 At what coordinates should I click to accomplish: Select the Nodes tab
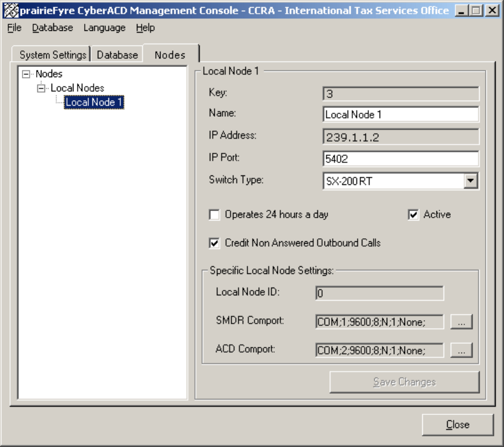click(170, 55)
